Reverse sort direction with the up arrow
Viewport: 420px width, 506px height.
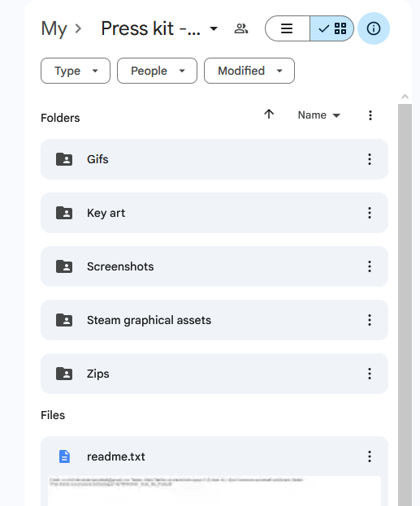point(269,115)
